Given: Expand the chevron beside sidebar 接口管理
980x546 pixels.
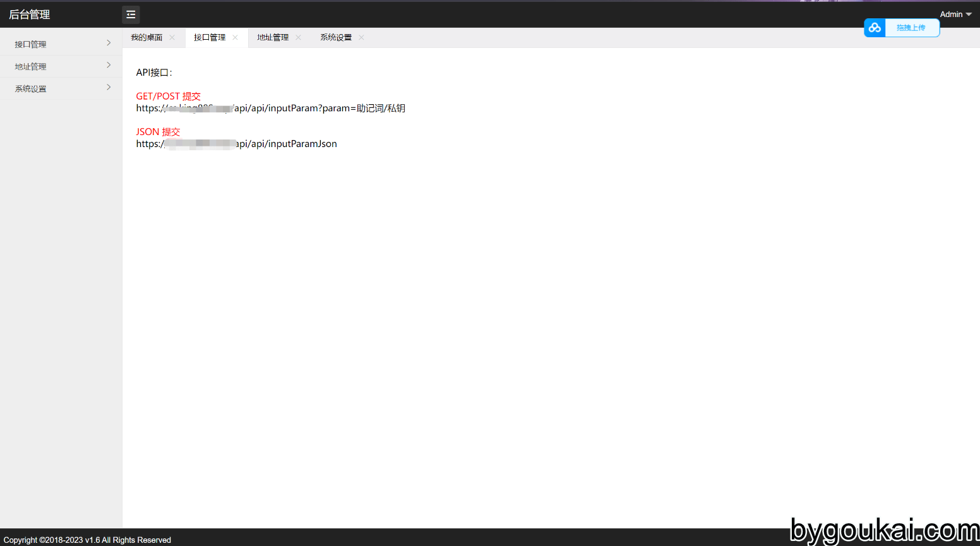Looking at the screenshot, I should click(109, 43).
